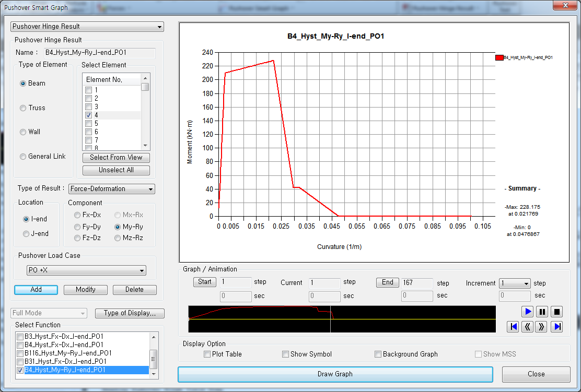The height and width of the screenshot is (392, 581).
Task: Step the animation backward
Action: pos(527,326)
